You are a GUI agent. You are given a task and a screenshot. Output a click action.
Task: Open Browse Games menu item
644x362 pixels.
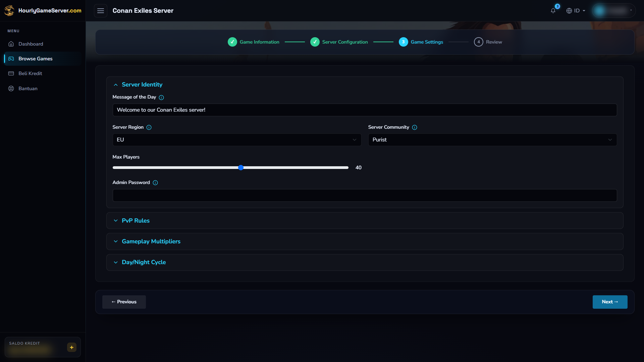coord(43,59)
